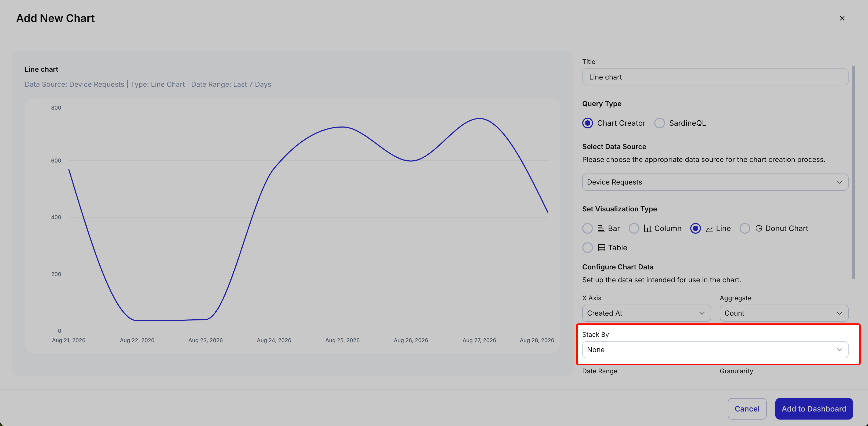This screenshot has height=426, width=868.
Task: Select the Donut Chart radio button
Action: click(x=745, y=229)
